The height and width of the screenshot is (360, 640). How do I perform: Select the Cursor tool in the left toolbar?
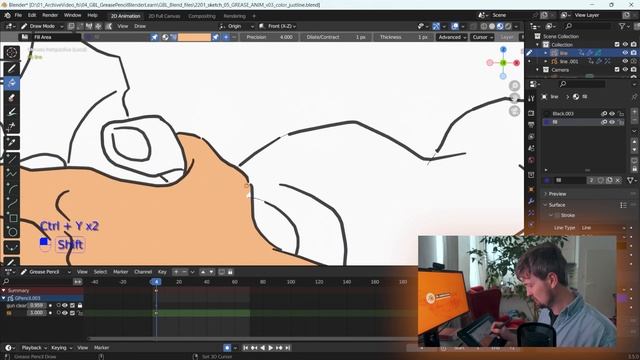tap(11, 53)
